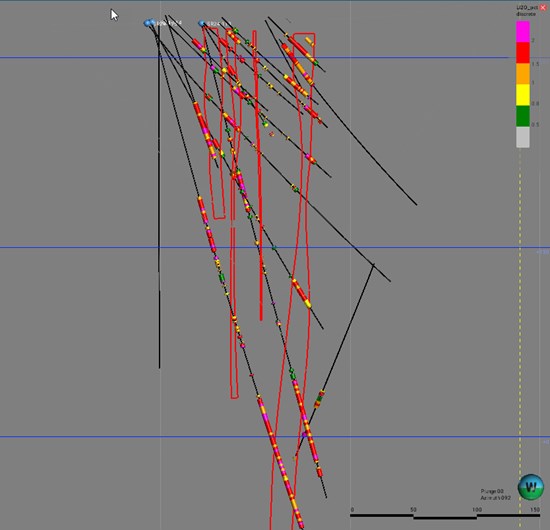The width and height of the screenshot is (550, 530).
Task: Pick the red legend swatch below magenta
Action: coord(523,53)
